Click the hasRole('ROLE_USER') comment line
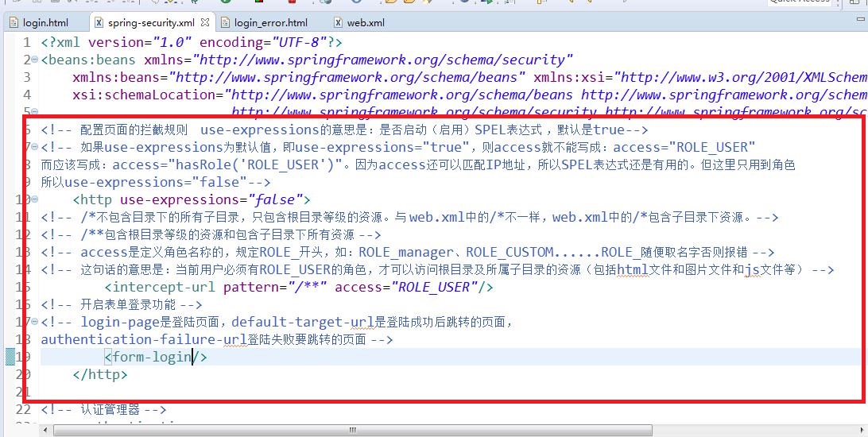Image resolution: width=868 pixels, height=437 pixels. click(x=418, y=164)
